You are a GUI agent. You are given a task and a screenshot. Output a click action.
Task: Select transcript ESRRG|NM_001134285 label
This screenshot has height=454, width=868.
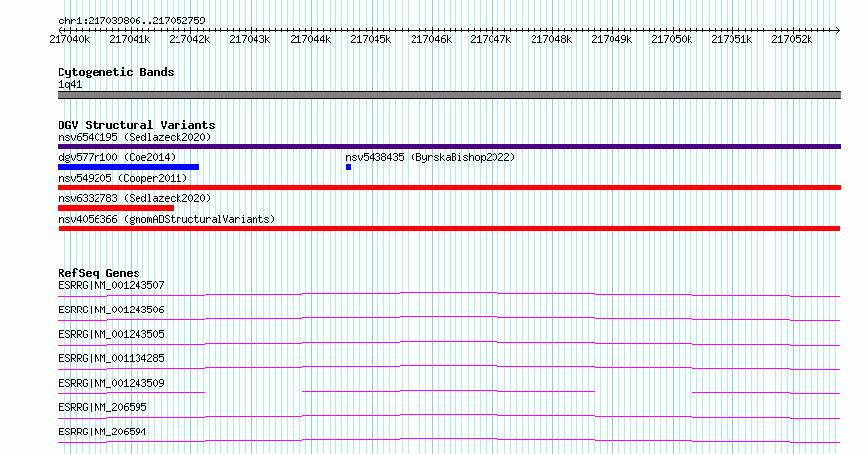[x=111, y=358]
